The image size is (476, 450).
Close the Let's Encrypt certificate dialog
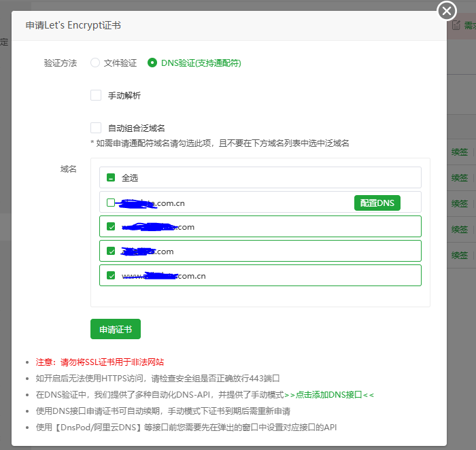click(447, 11)
